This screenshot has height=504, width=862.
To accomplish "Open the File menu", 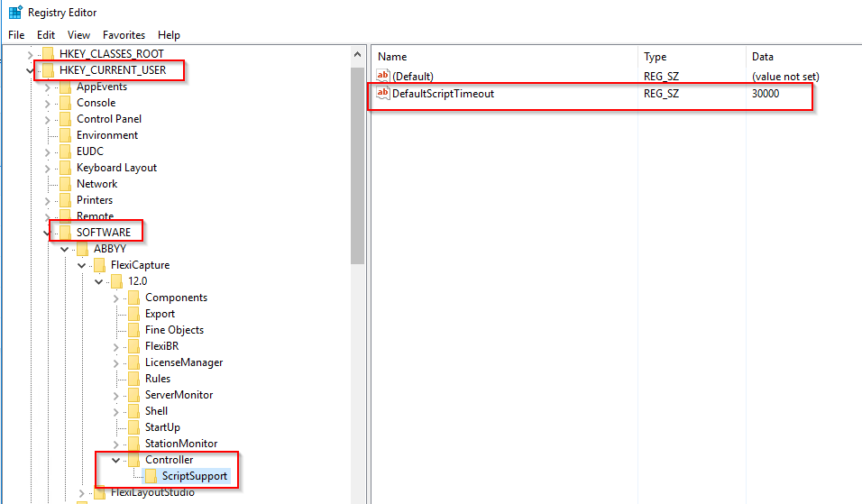I will [x=16, y=34].
